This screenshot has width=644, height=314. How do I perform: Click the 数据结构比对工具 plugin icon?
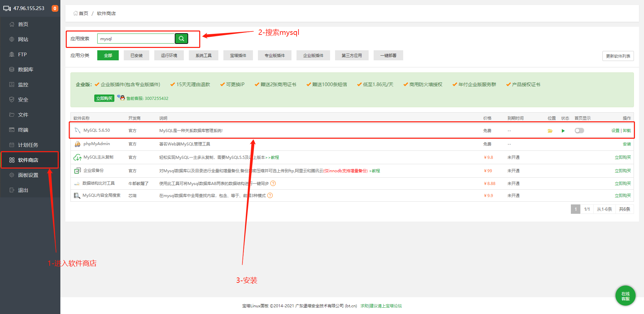77,184
